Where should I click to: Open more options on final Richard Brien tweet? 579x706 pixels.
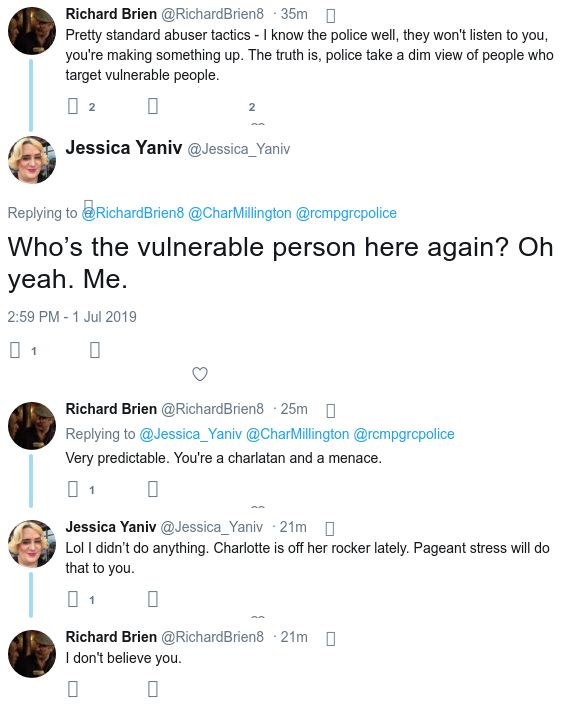tap(330, 638)
